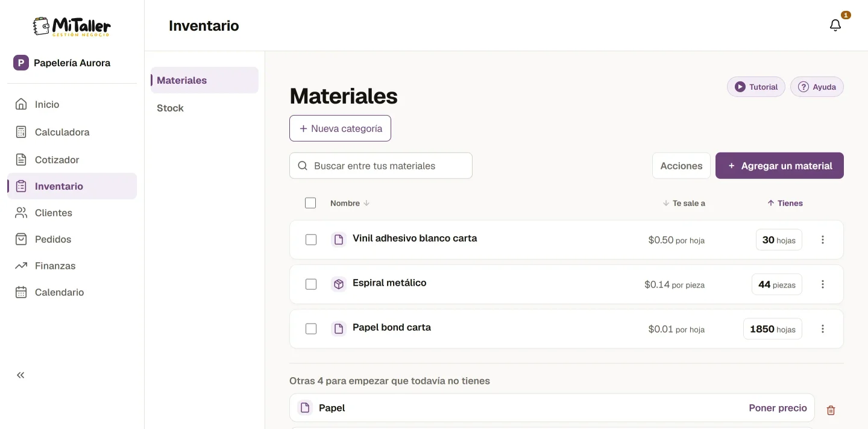Click the MiTaller logo
The width and height of the screenshot is (868, 429).
coord(72,27)
